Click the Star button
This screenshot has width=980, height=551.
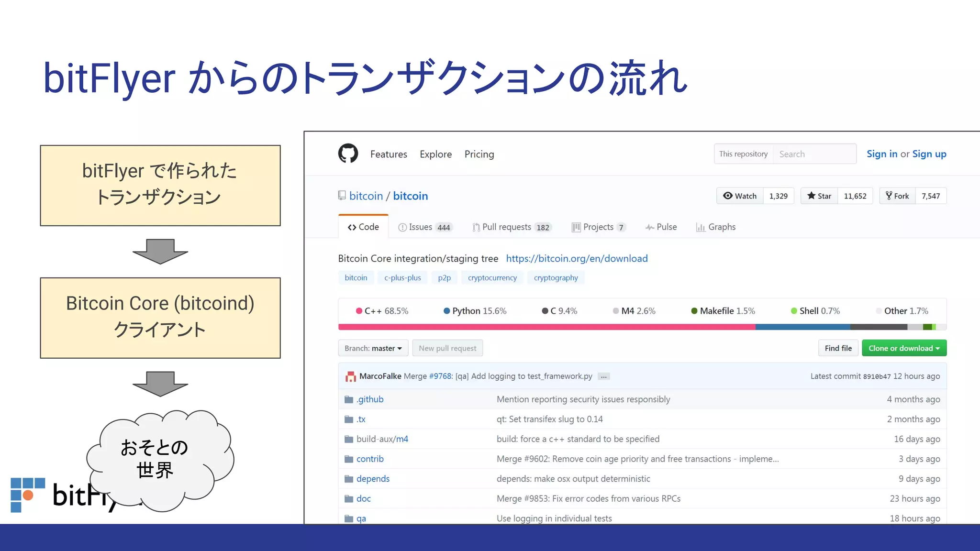point(819,196)
